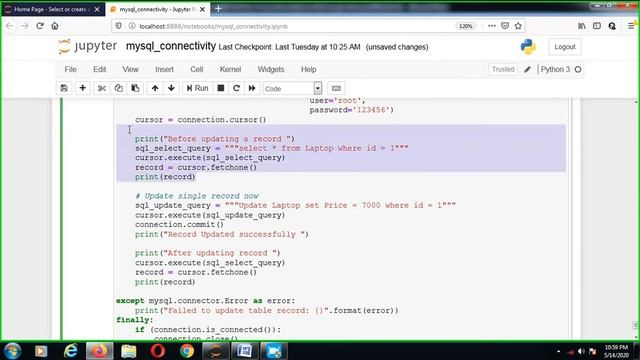Toggle the Firefox sidebar icon

point(597,26)
